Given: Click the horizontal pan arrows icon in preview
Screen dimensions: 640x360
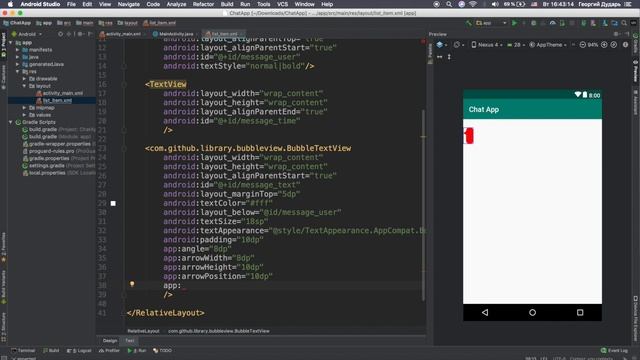Looking at the screenshot, I should pyautogui.click(x=440, y=57).
